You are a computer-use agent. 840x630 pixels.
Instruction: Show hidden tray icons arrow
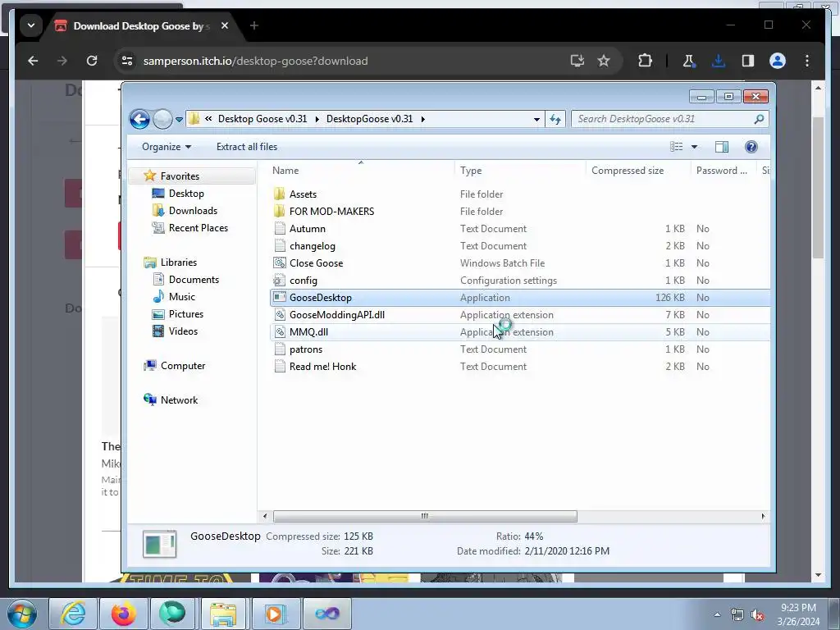(x=717, y=614)
